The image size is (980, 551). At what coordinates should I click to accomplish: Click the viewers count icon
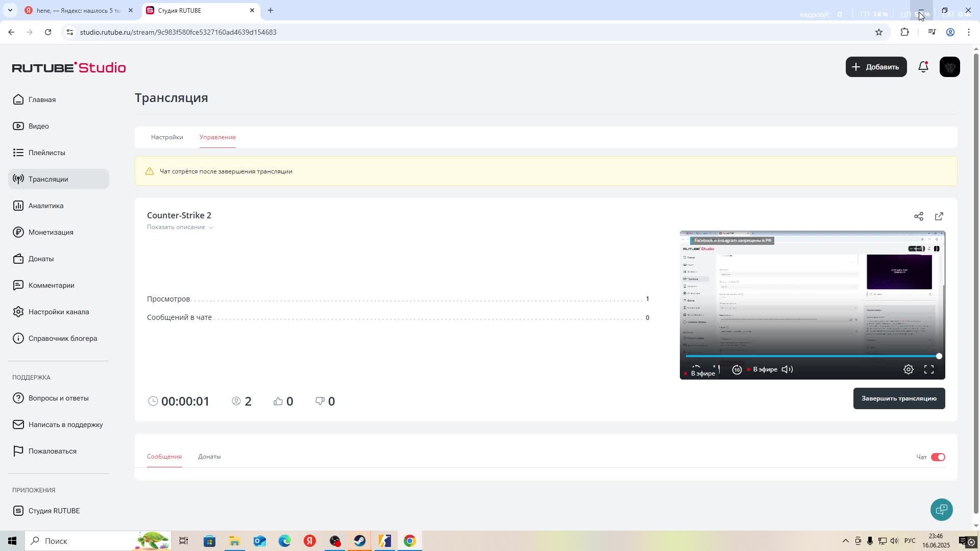(236, 401)
